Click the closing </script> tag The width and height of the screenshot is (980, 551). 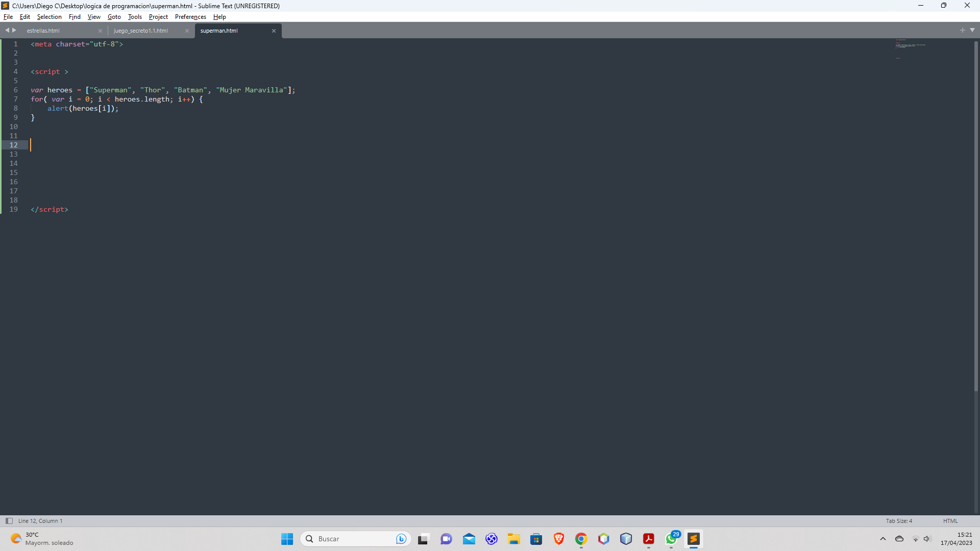tap(50, 210)
